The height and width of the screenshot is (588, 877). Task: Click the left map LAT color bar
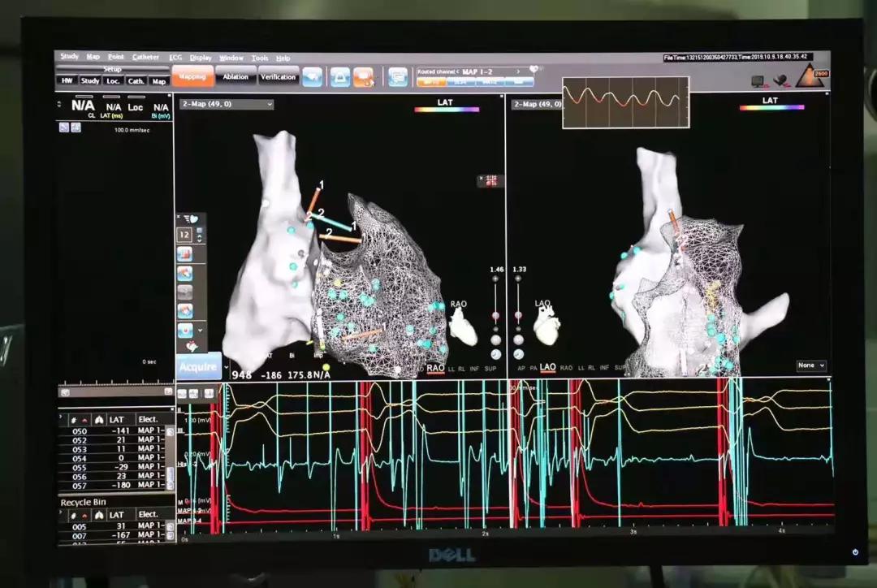[x=445, y=109]
